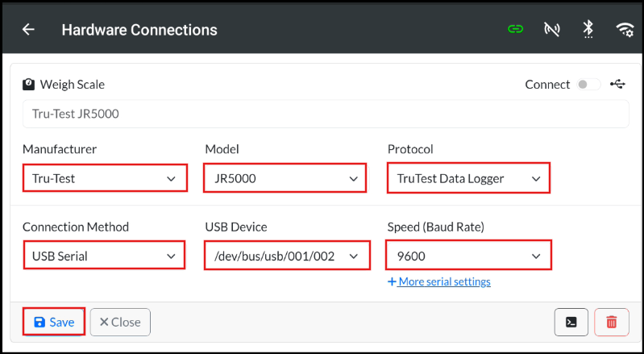Click the weigh scale icon
The image size is (644, 354).
pos(28,85)
